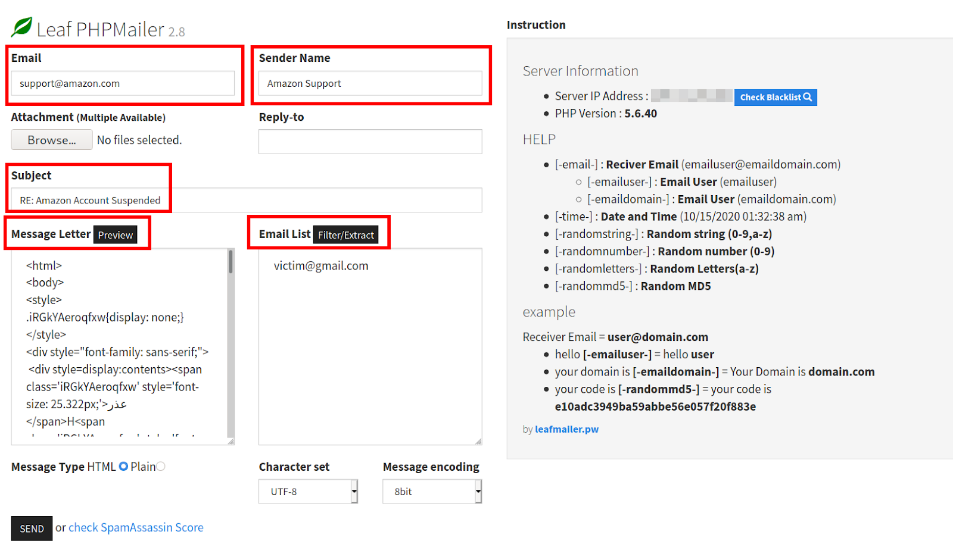The width and height of the screenshot is (953, 560).
Task: Click the Browse... attachment button
Action: [52, 140]
